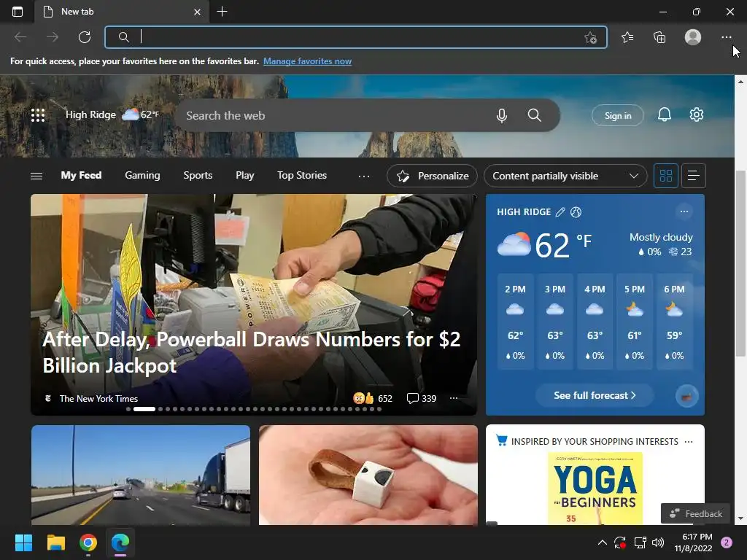
Task: Show more feed categories ellipsis
Action: [x=364, y=176]
